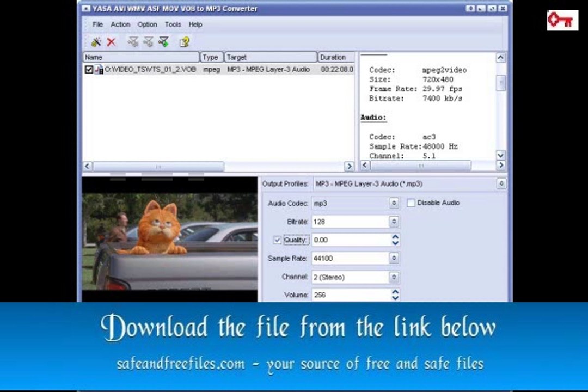The height and width of the screenshot is (392, 588).
Task: Increase the Volume value with up arrow
Action: point(395,291)
